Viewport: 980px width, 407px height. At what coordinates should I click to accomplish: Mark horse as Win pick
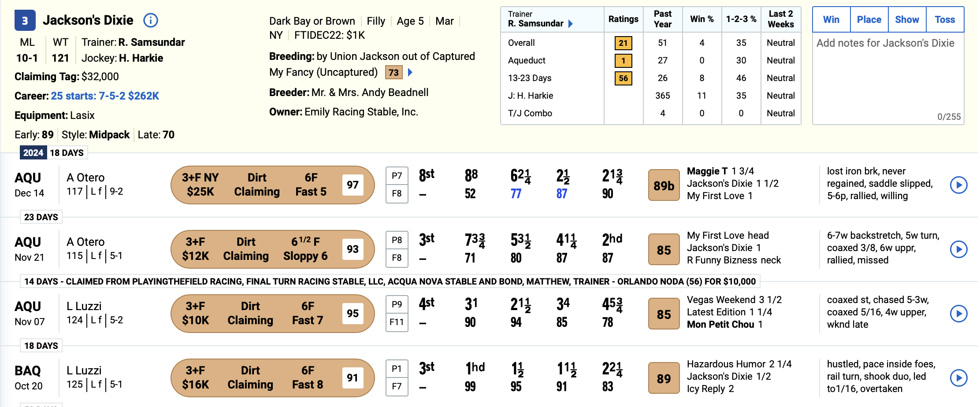click(831, 19)
